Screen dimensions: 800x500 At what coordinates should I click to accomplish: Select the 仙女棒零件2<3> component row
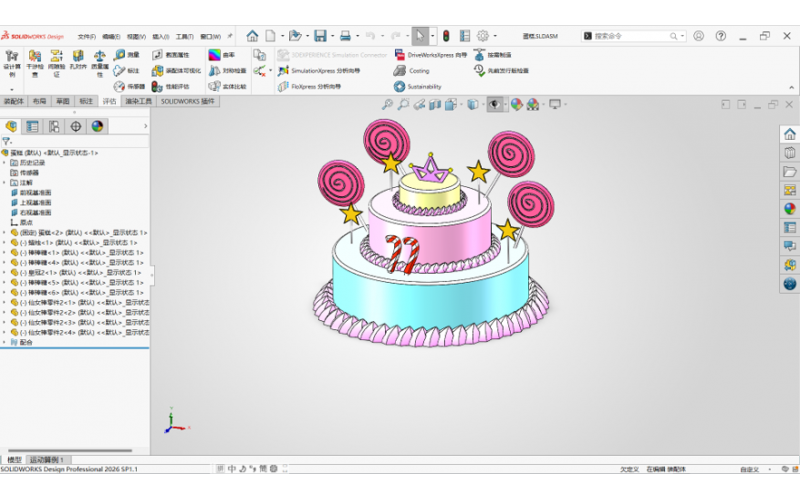pyautogui.click(x=80, y=322)
